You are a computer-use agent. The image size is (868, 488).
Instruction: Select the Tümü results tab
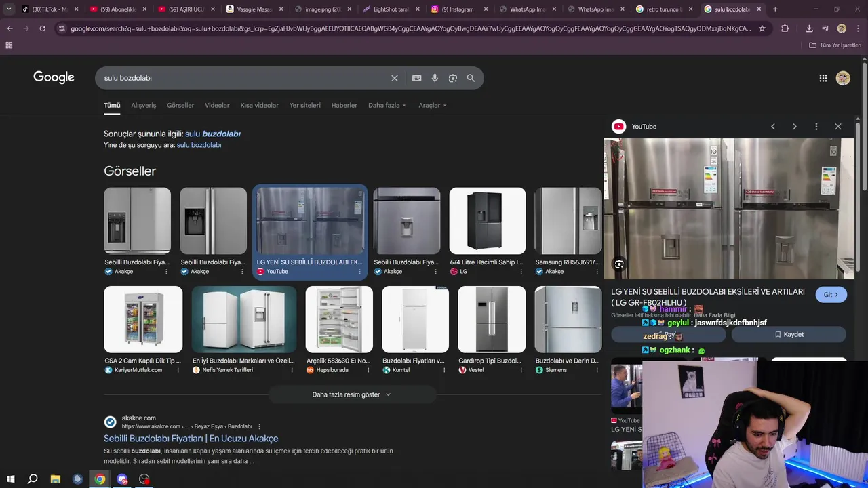click(x=112, y=106)
